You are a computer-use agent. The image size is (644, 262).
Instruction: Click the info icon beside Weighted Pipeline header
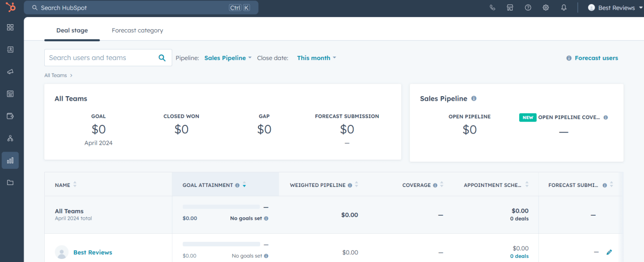[x=350, y=185]
